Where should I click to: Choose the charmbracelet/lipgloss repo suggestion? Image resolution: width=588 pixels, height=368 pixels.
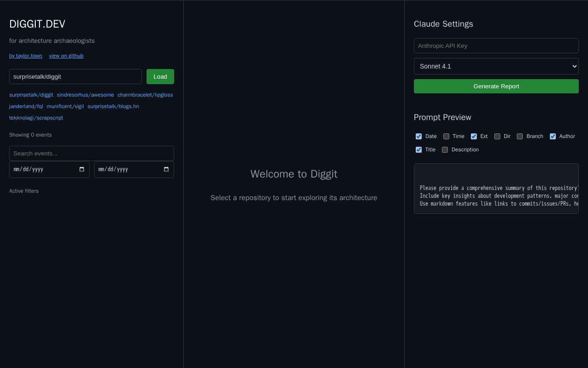145,95
